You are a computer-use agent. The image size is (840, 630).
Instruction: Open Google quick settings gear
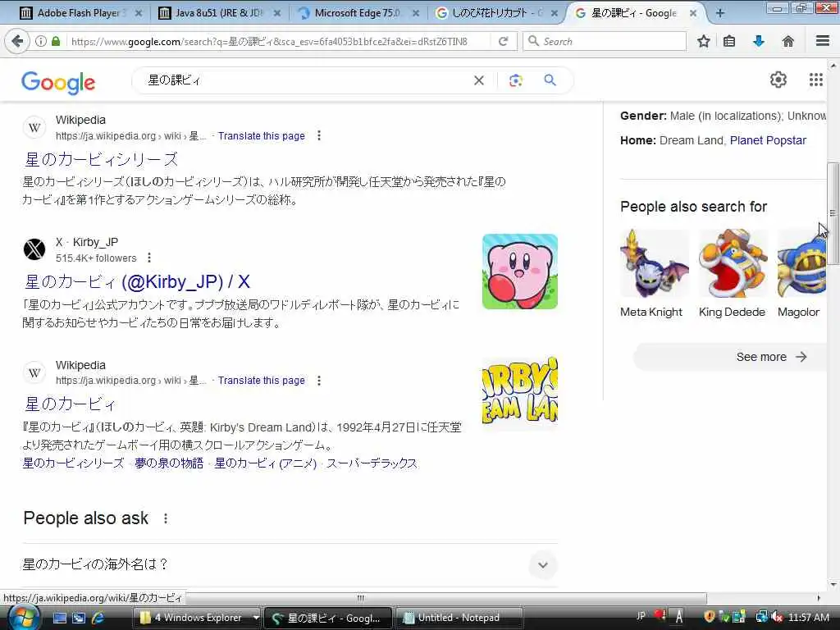tap(778, 80)
